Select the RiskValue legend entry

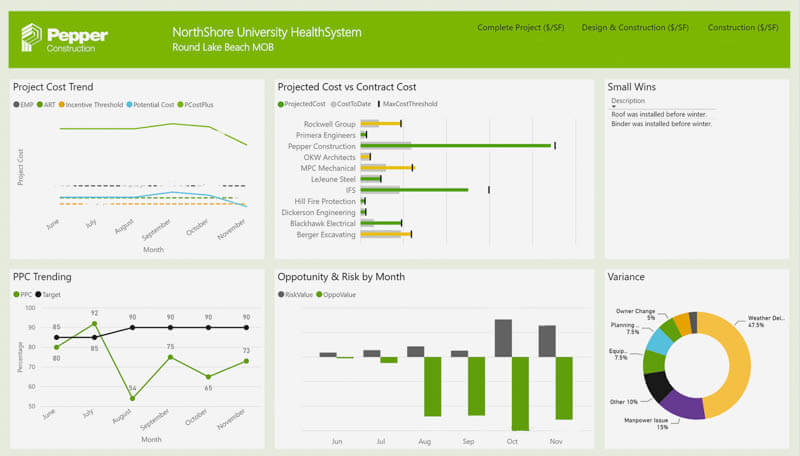(295, 295)
